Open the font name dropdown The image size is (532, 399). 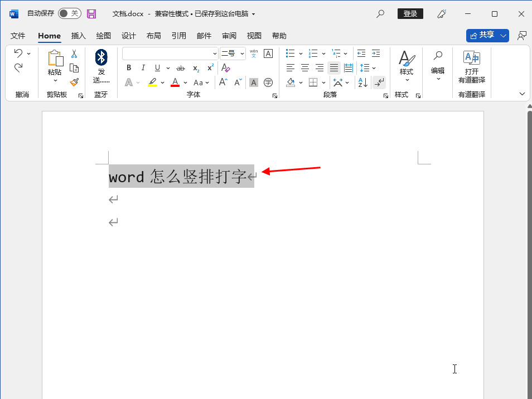215,53
